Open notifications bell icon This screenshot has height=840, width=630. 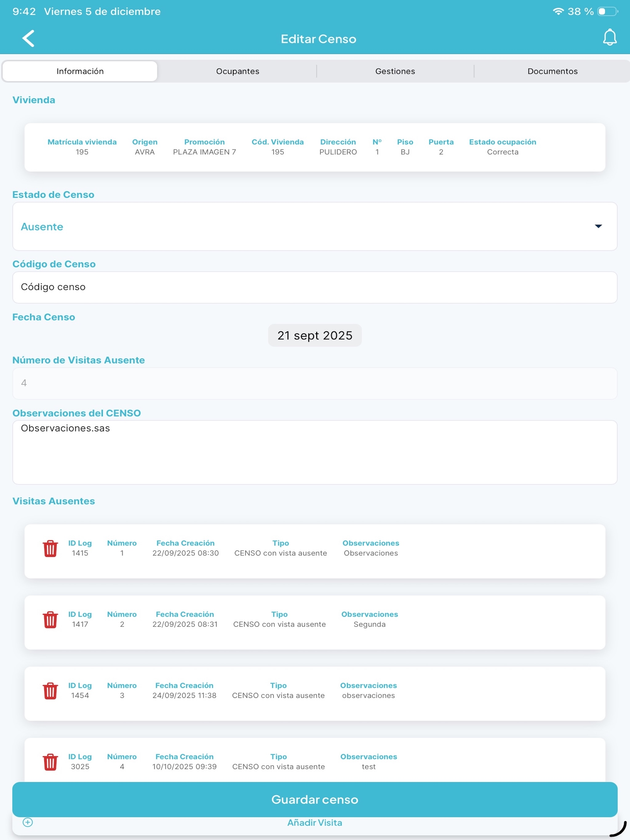coord(609,37)
